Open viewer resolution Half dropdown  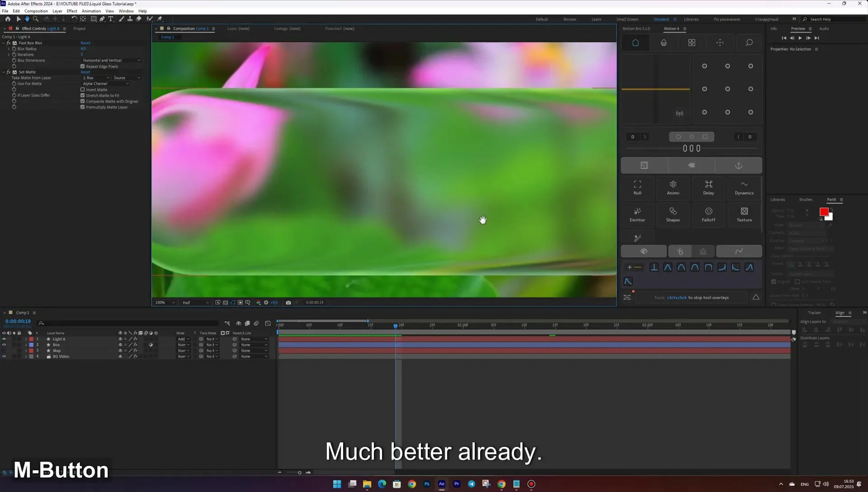196,303
